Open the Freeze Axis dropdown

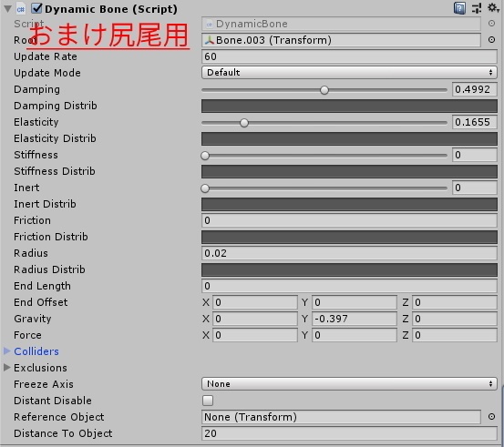349,384
